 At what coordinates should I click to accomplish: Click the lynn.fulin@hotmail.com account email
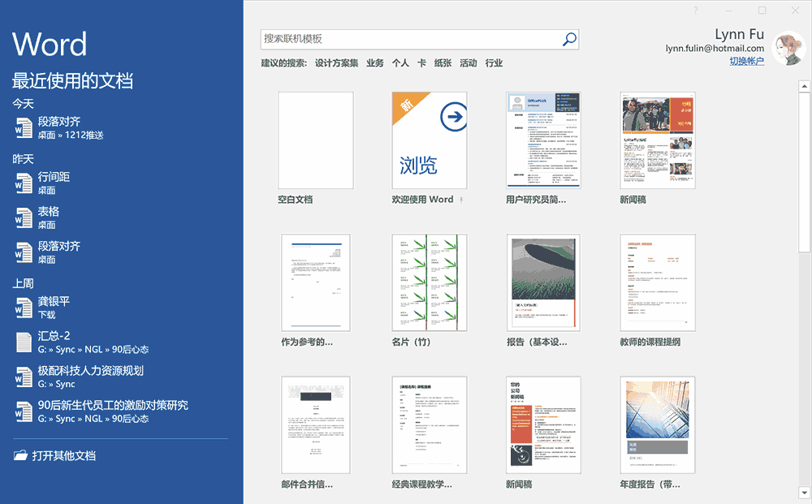[x=715, y=48]
